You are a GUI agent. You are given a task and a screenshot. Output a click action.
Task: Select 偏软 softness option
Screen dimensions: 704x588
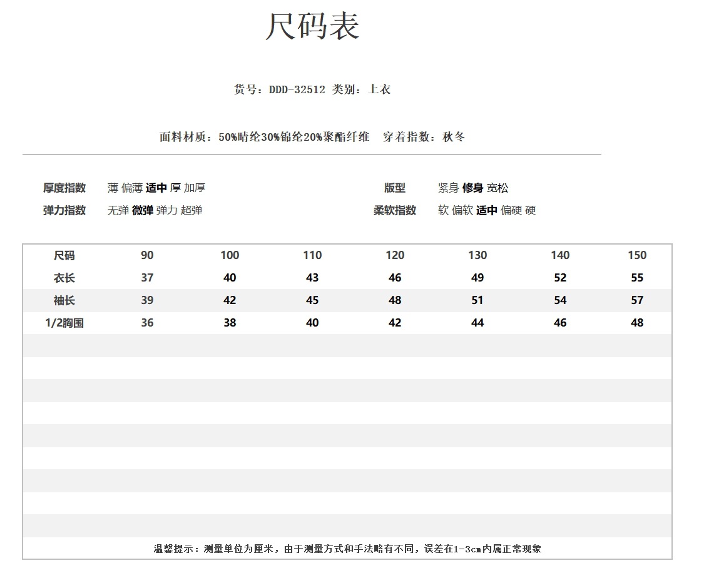point(462,210)
